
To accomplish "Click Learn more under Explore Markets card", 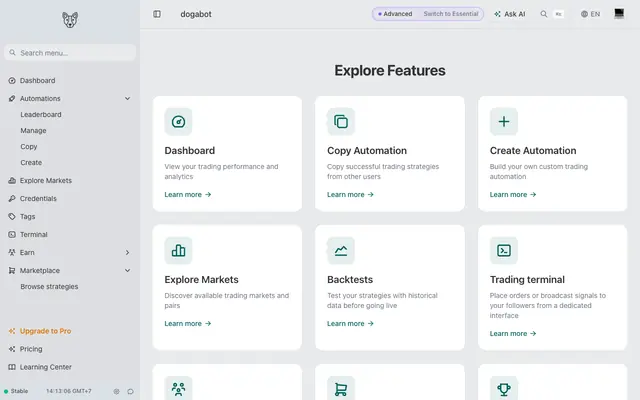I will pos(188,324).
